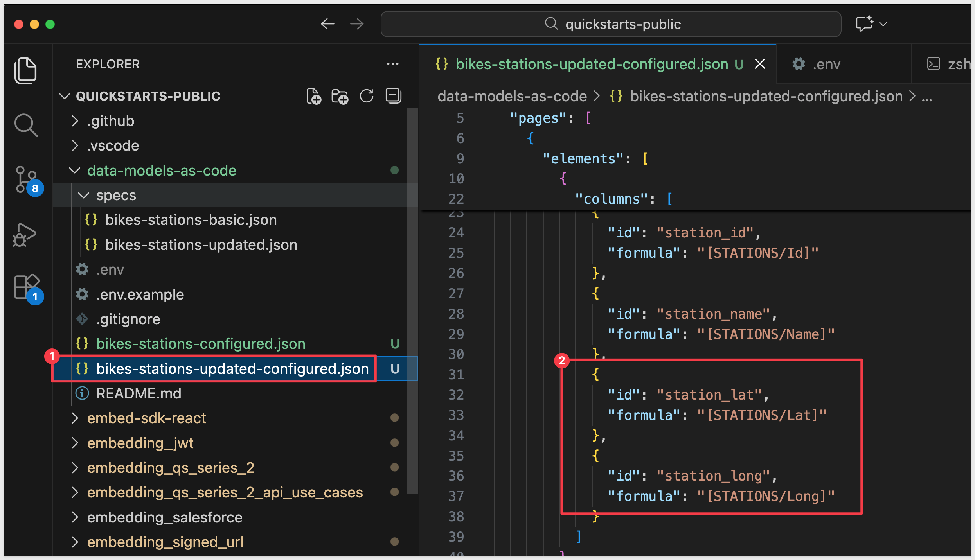Open the Run and Debug view
The width and height of the screenshot is (975, 560).
[25, 235]
